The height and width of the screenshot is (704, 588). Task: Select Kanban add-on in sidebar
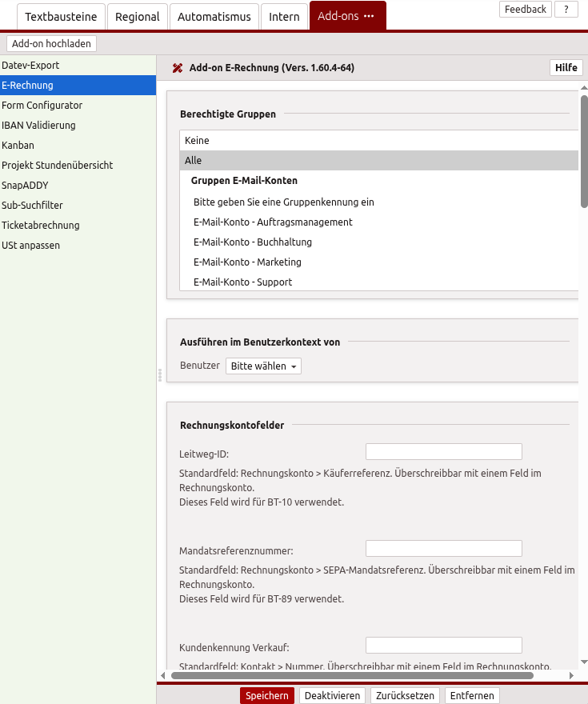point(18,146)
